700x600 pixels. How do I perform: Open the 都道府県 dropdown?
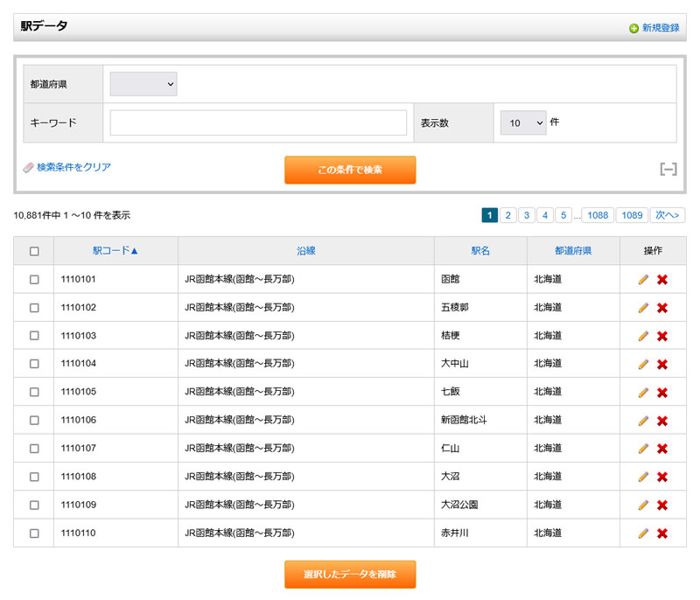tap(143, 84)
